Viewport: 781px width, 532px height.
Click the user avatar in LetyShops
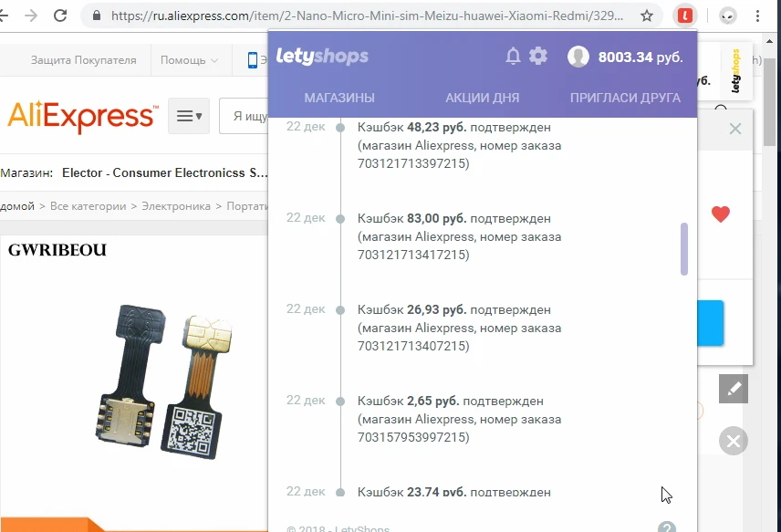[x=578, y=57]
